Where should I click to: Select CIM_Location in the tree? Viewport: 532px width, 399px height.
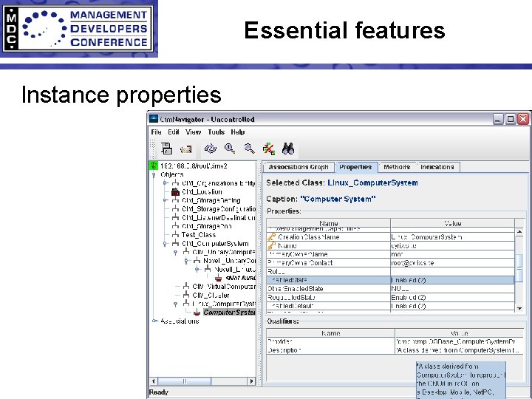click(202, 191)
